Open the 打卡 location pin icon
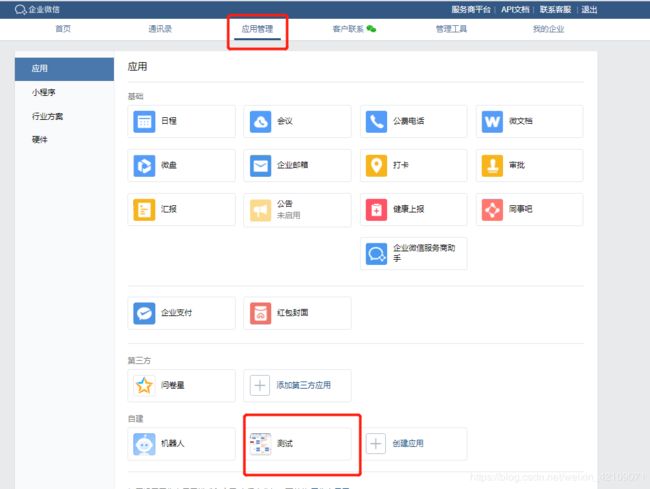This screenshot has width=650, height=489. pyautogui.click(x=376, y=166)
